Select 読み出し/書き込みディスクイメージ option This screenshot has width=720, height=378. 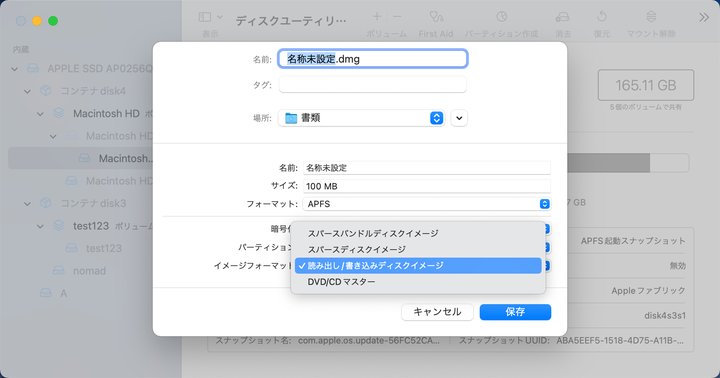pyautogui.click(x=418, y=265)
